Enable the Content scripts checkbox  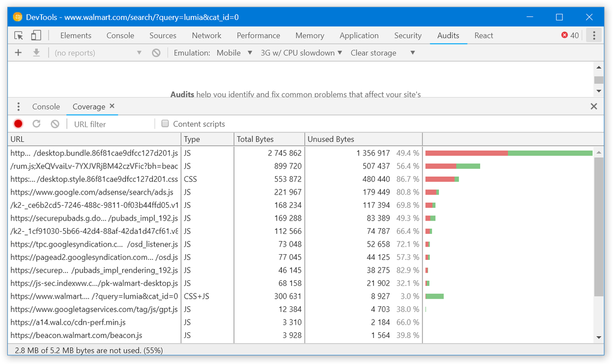click(165, 124)
